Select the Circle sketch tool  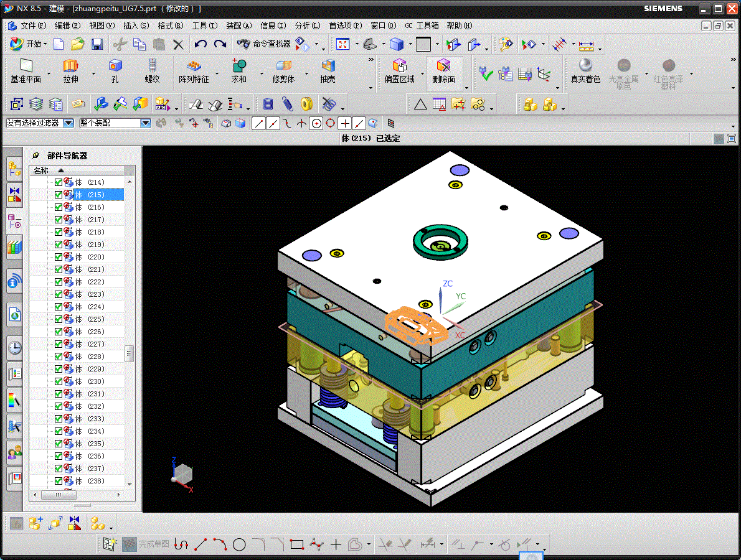click(x=239, y=544)
